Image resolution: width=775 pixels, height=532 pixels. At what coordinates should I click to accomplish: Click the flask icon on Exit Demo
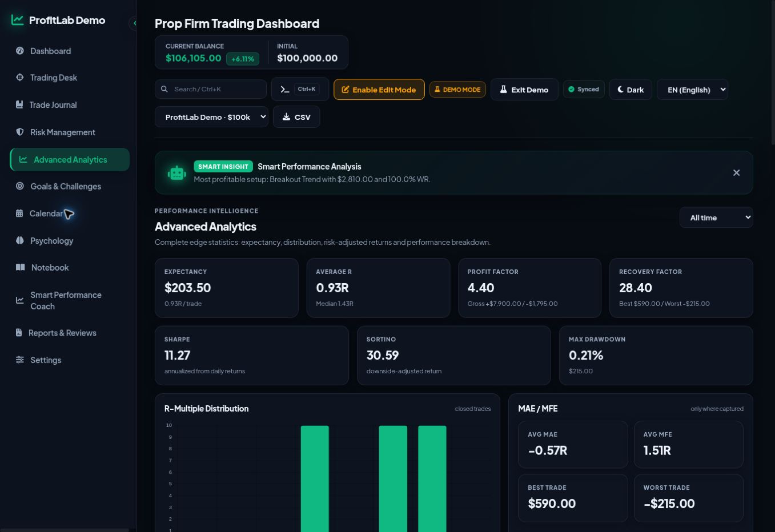tap(504, 90)
